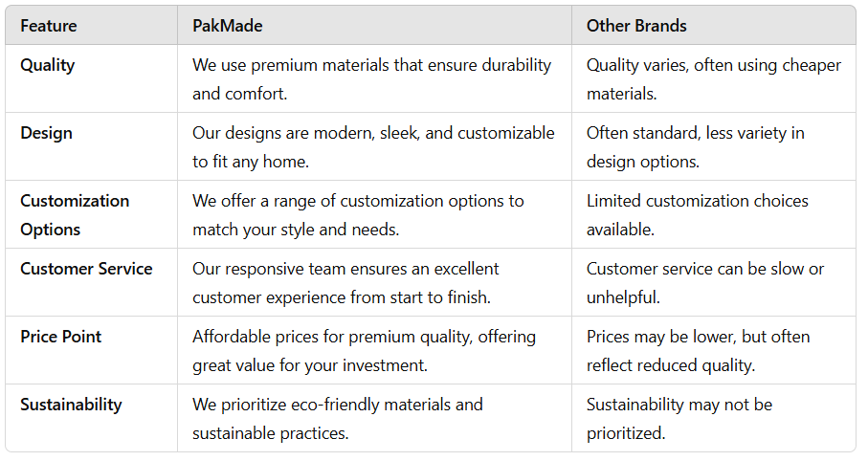Click the Feature column header
868x461 pixels.
[49, 26]
